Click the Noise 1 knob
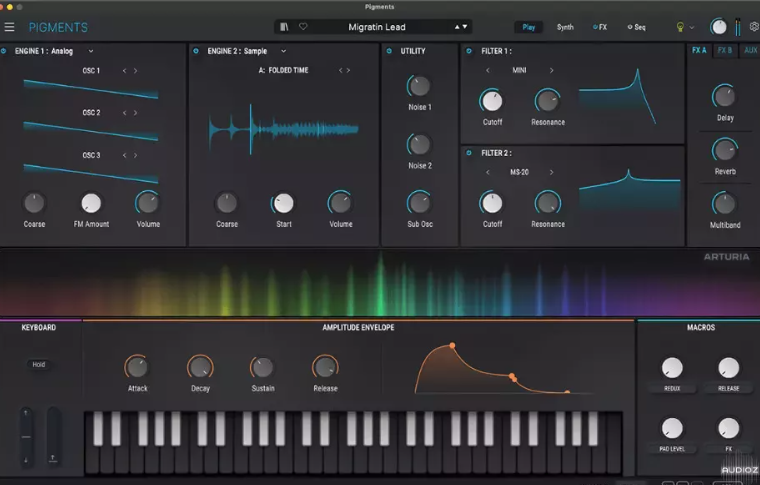Viewport: 760px width, 485px height. 419,86
